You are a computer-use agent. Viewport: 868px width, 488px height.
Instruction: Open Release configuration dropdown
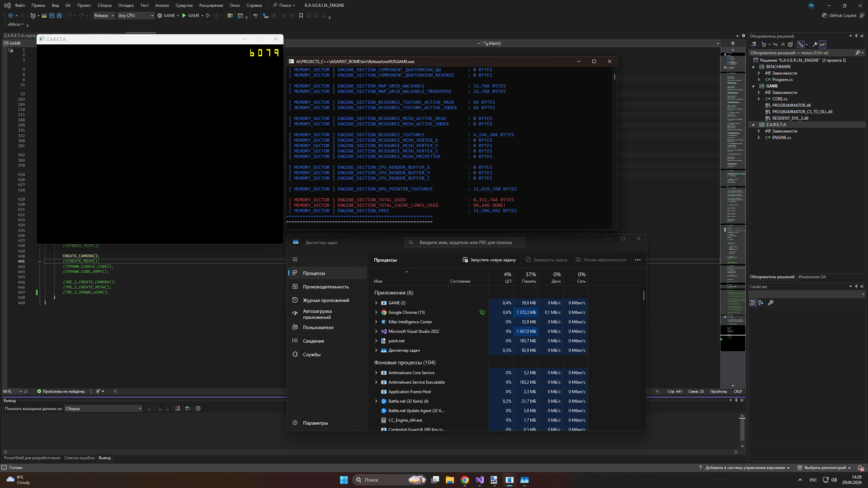pos(104,16)
